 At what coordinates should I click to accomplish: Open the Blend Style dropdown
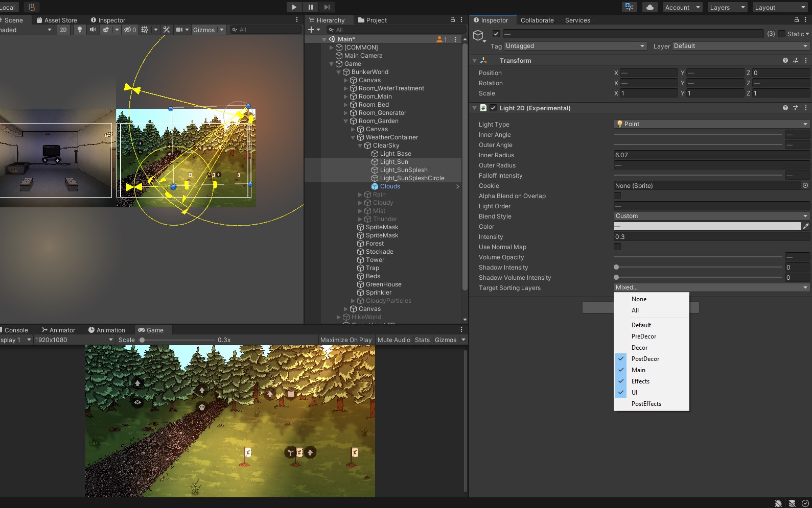711,216
